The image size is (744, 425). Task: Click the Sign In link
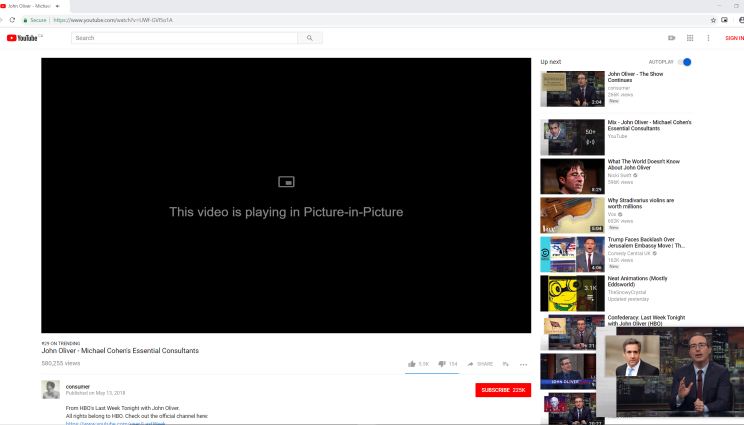pyautogui.click(x=734, y=38)
